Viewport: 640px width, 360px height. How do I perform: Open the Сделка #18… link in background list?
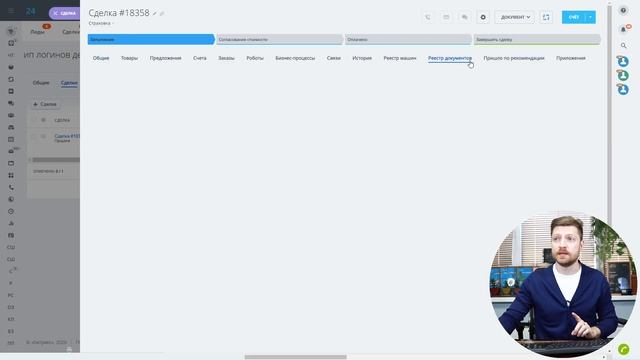coord(67,136)
